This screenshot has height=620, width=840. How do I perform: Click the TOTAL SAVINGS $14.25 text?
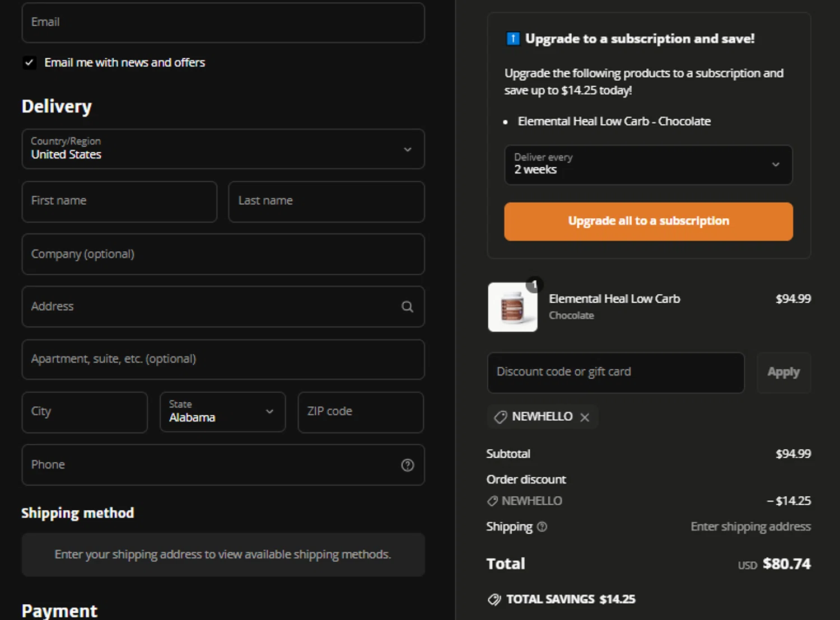(571, 599)
